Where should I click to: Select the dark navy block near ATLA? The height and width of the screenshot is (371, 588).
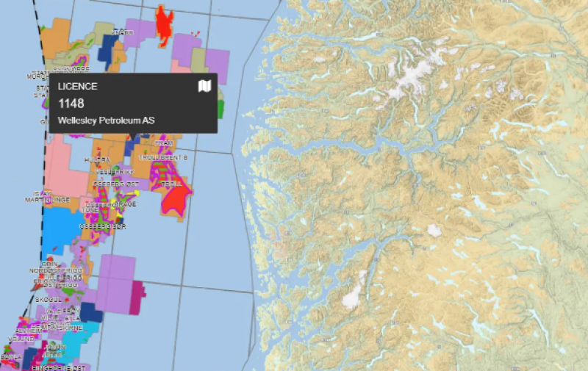(x=90, y=312)
